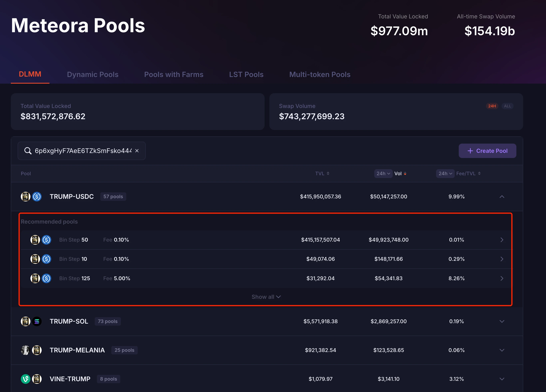Click Fee 5.00% label
Screen dimensions: 546x392
(x=117, y=278)
